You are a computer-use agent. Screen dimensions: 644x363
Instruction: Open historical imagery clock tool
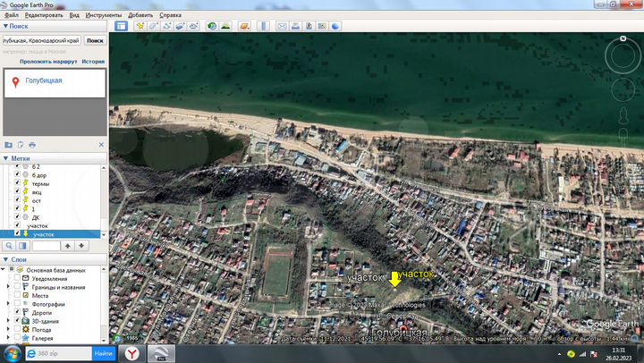211,26
